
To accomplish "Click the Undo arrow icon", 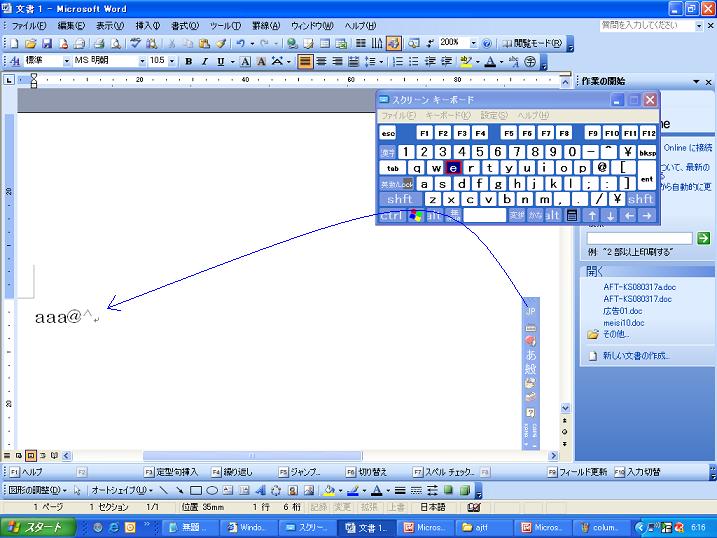I will click(241, 43).
